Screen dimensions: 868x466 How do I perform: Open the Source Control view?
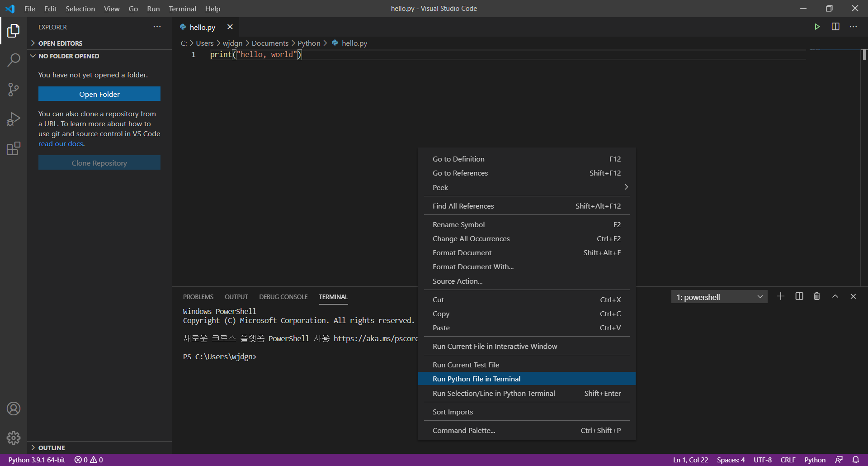point(14,89)
